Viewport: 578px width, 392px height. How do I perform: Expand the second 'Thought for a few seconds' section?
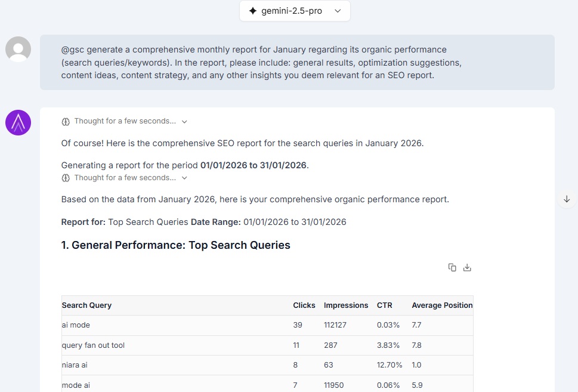[184, 177]
